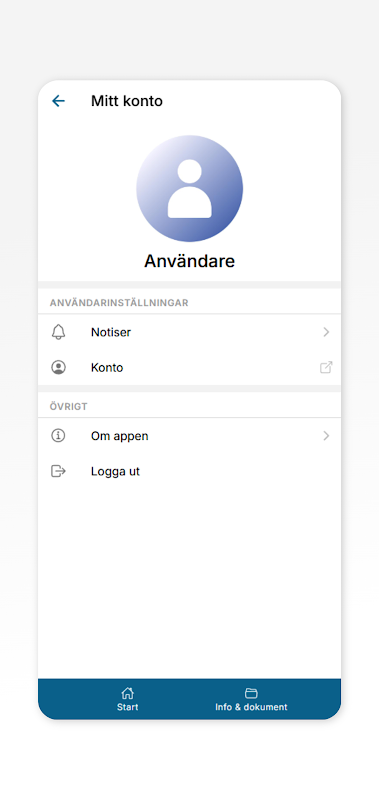This screenshot has width=379, height=800.
Task: Click the bell icon beside Notiser
Action: (x=59, y=332)
